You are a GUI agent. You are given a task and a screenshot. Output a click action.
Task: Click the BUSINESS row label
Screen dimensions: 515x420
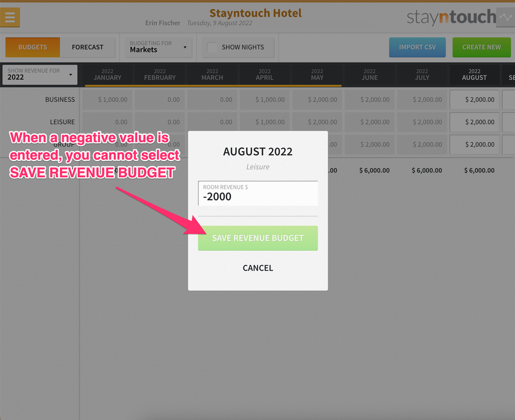(60, 100)
